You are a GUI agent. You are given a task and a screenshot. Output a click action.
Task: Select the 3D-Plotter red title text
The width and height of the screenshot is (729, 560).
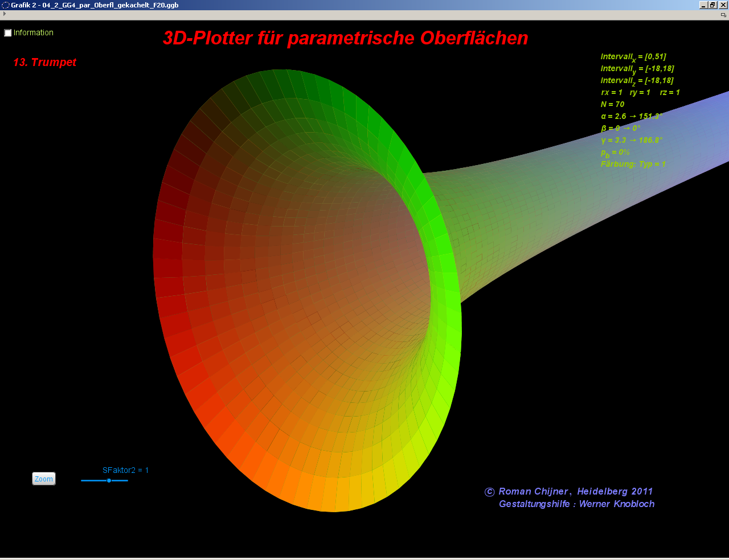tap(345, 38)
